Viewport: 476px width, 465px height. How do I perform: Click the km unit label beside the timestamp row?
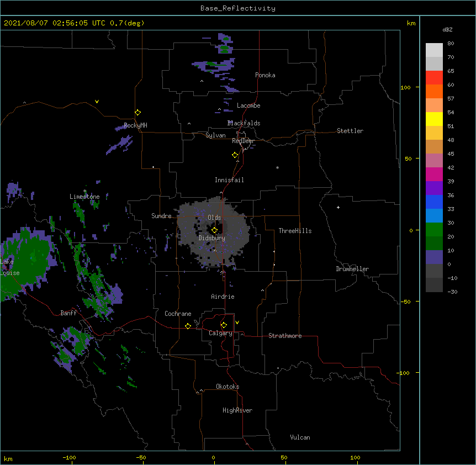tap(411, 23)
